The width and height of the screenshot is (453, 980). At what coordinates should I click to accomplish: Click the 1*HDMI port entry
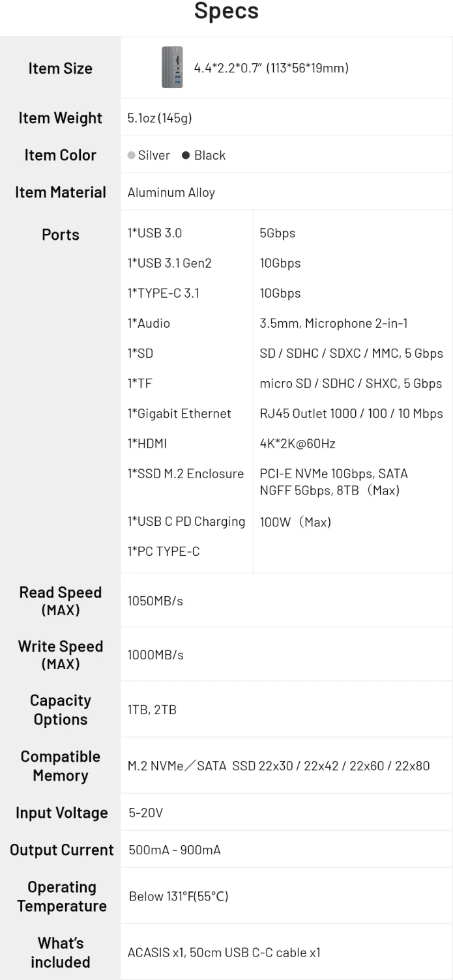[147, 443]
